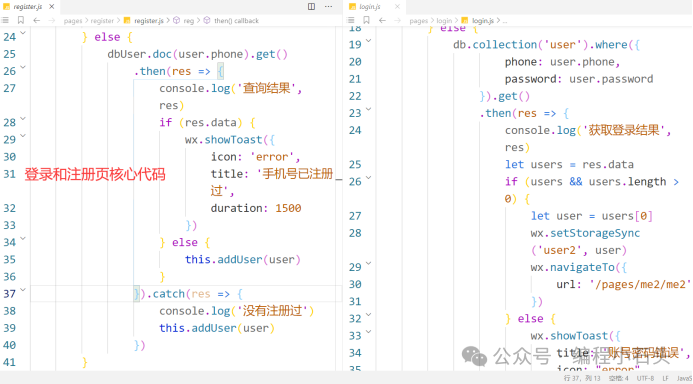Change line ending via 'LF' status item

665,378
